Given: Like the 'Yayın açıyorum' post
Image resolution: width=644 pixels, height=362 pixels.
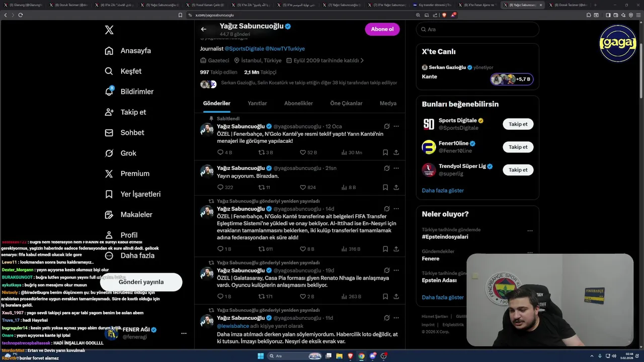Looking at the screenshot, I should [x=308, y=188].
